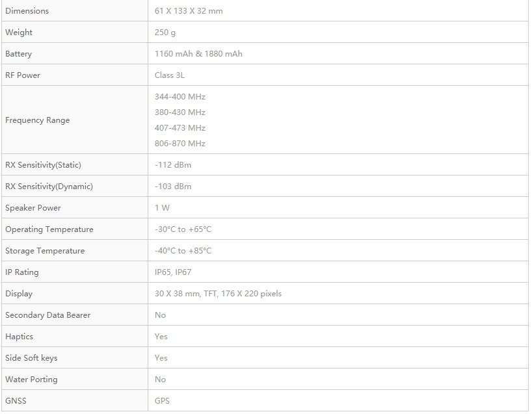This screenshot has height=414, width=532.
Task: Select the 250 g weight value
Action: coord(165,32)
